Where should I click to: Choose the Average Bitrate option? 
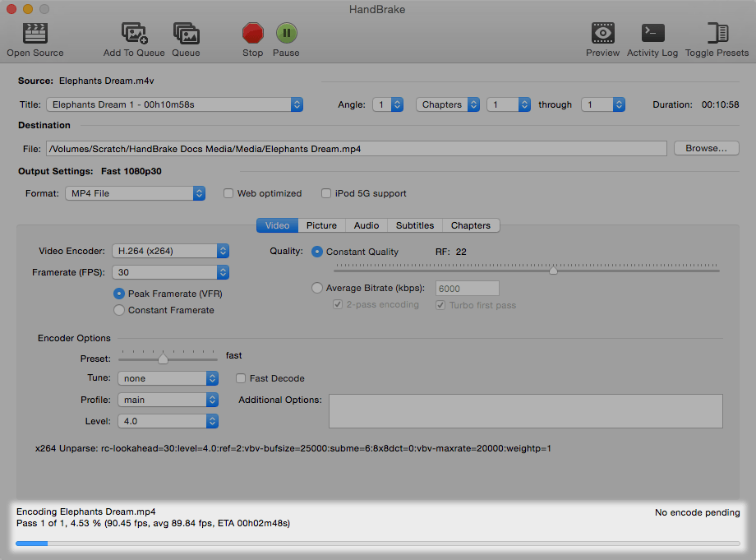(x=318, y=288)
